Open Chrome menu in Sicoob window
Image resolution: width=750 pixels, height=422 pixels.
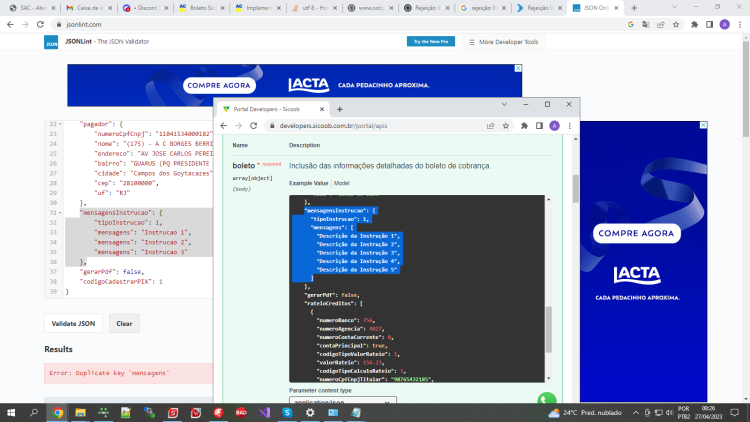(x=569, y=125)
